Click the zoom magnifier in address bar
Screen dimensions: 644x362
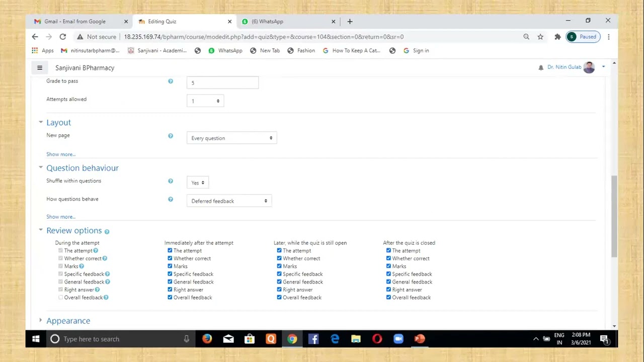526,37
